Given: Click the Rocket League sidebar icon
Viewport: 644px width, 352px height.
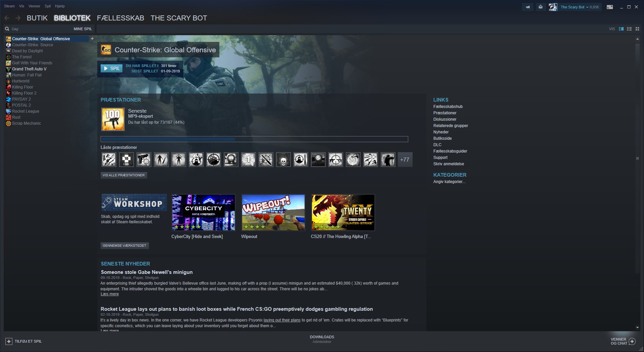Looking at the screenshot, I should point(8,111).
